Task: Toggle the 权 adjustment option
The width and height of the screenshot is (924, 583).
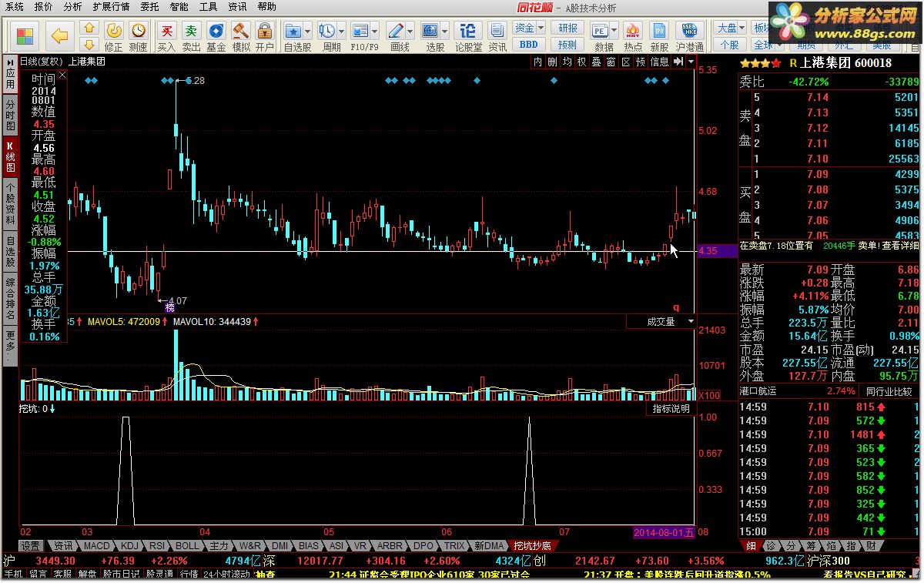Action: pyautogui.click(x=582, y=62)
